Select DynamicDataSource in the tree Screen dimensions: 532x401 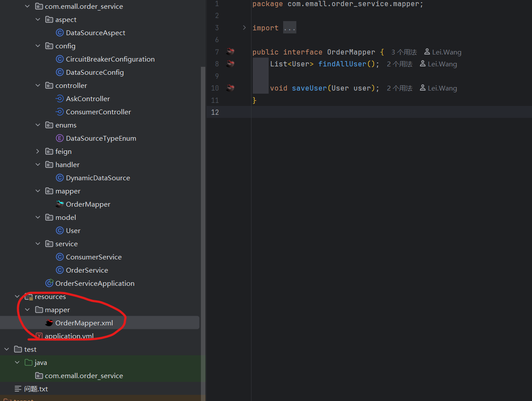(x=98, y=178)
